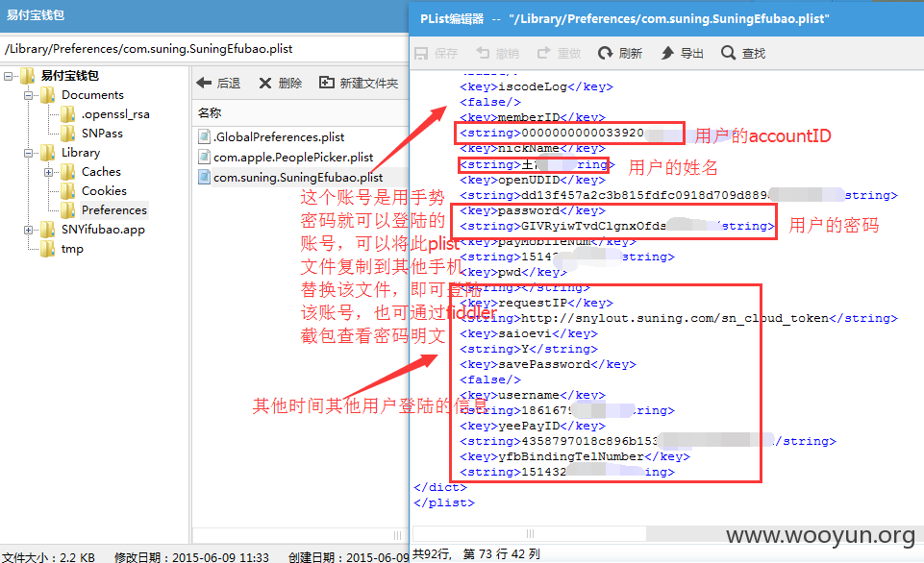Click the closing </plist> tag line
The image size is (924, 563).
click(444, 502)
